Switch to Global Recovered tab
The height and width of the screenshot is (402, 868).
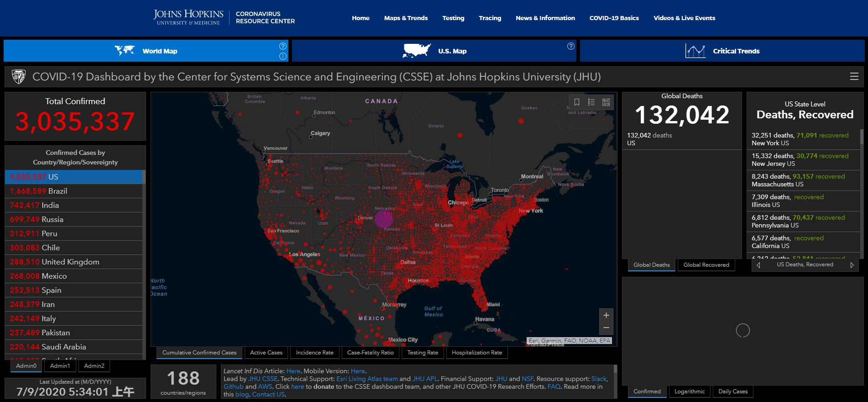pyautogui.click(x=706, y=265)
